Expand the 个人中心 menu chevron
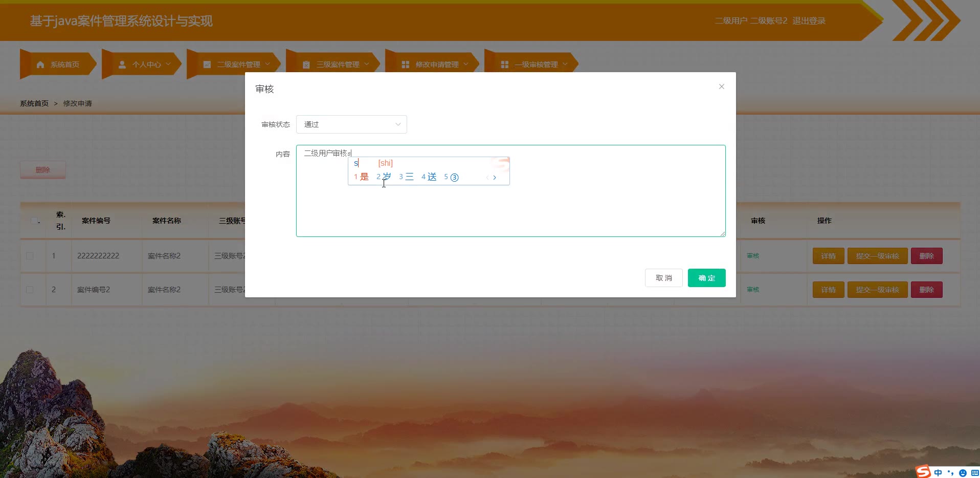Screen dimensions: 980x478 coord(168,64)
